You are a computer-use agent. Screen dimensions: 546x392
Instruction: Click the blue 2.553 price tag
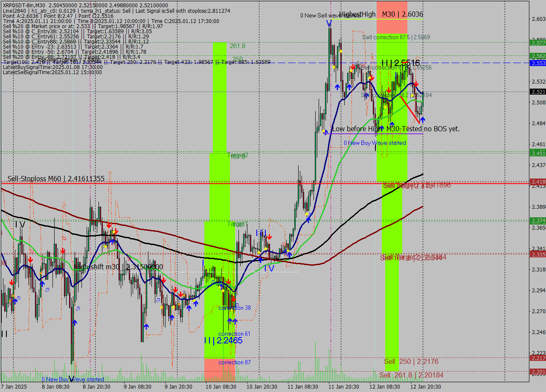pos(538,63)
